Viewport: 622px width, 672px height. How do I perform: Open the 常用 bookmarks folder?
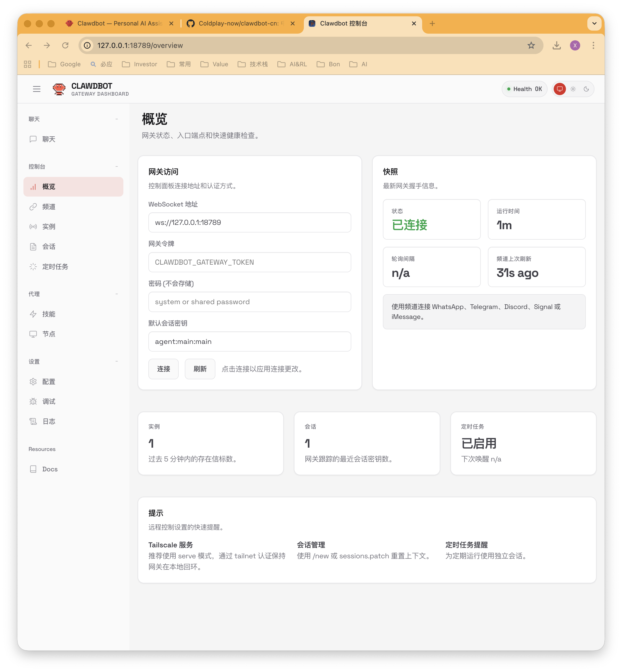tap(179, 64)
